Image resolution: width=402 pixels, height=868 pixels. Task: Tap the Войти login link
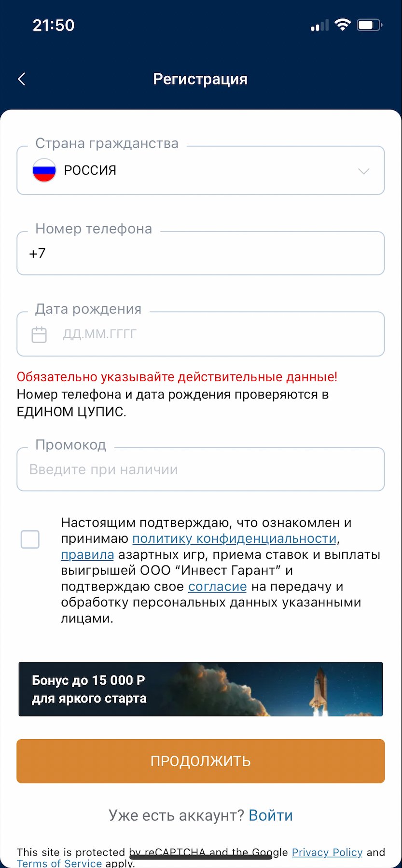[x=271, y=815]
